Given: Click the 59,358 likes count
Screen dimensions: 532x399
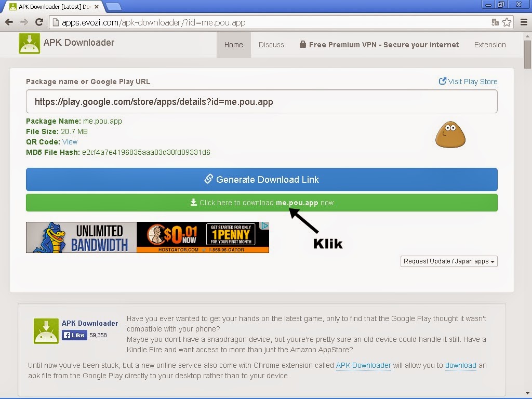Looking at the screenshot, I should point(98,335).
